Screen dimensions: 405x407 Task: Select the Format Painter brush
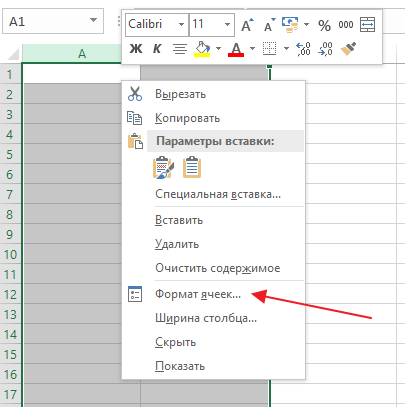click(348, 49)
